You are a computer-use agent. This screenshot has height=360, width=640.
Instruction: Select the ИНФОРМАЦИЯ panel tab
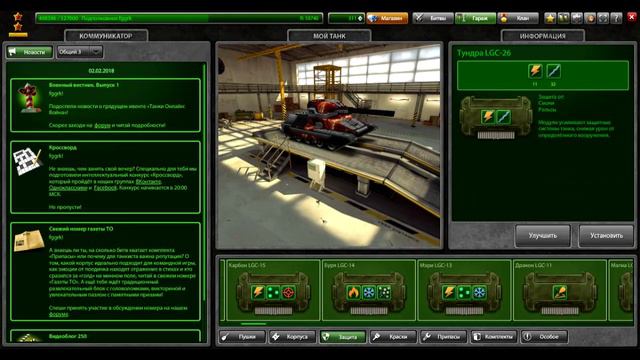pyautogui.click(x=542, y=36)
